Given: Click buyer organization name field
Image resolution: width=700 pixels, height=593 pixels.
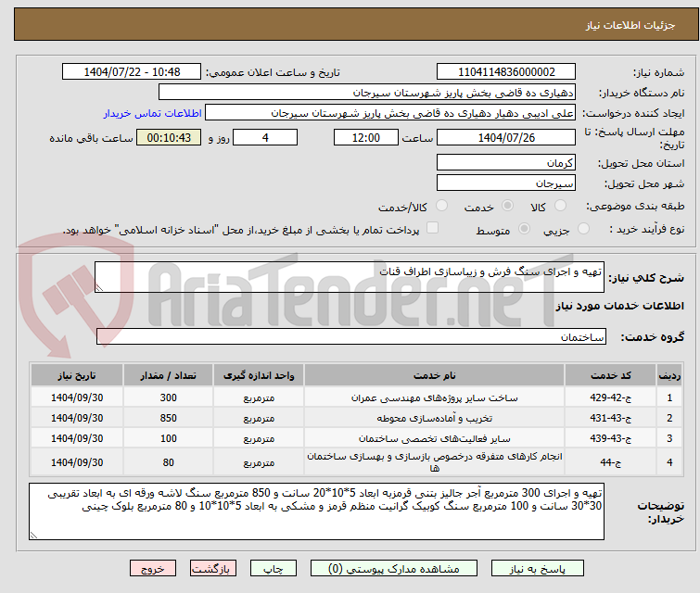Looking at the screenshot, I should click(x=367, y=93).
